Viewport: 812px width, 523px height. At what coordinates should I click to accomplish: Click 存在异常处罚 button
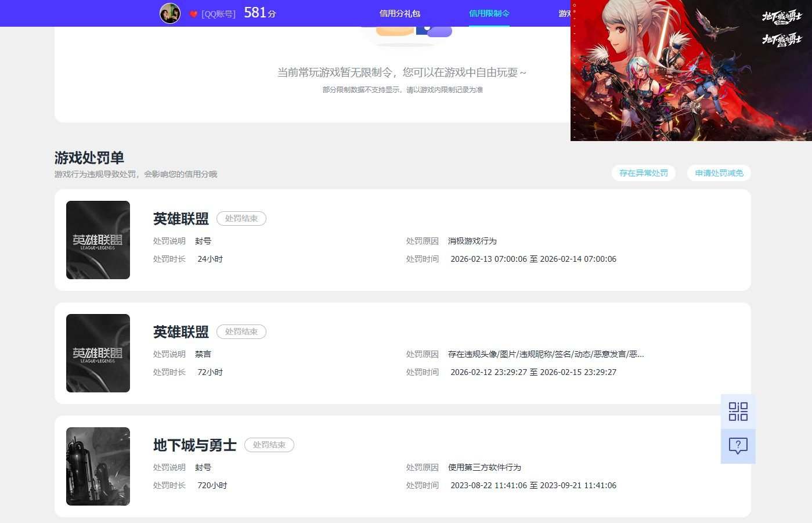tap(644, 173)
